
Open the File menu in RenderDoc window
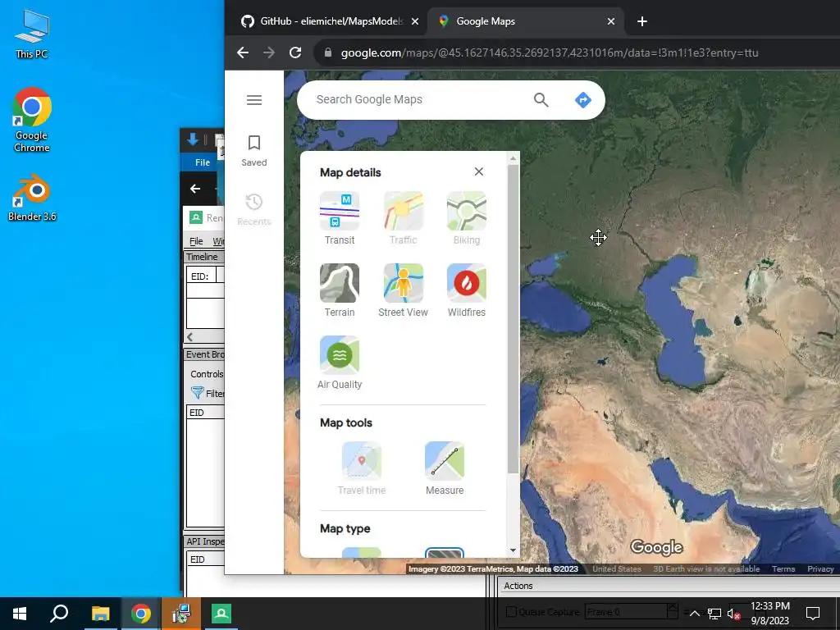coord(196,241)
